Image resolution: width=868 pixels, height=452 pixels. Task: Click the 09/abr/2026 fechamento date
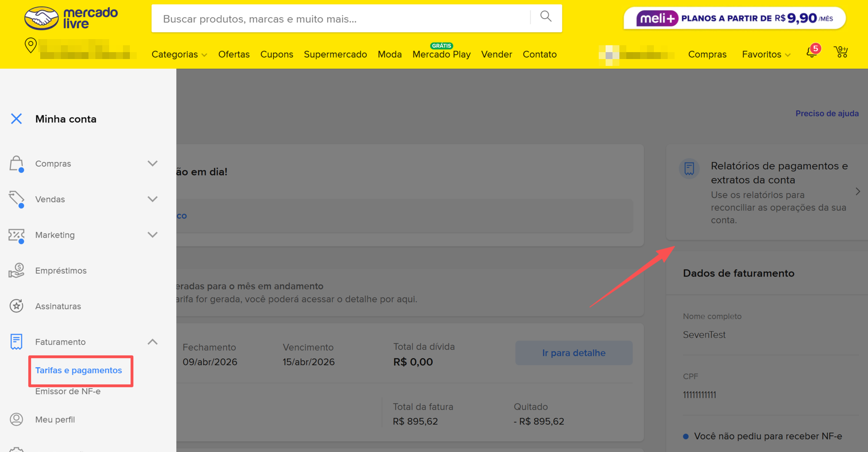click(210, 362)
